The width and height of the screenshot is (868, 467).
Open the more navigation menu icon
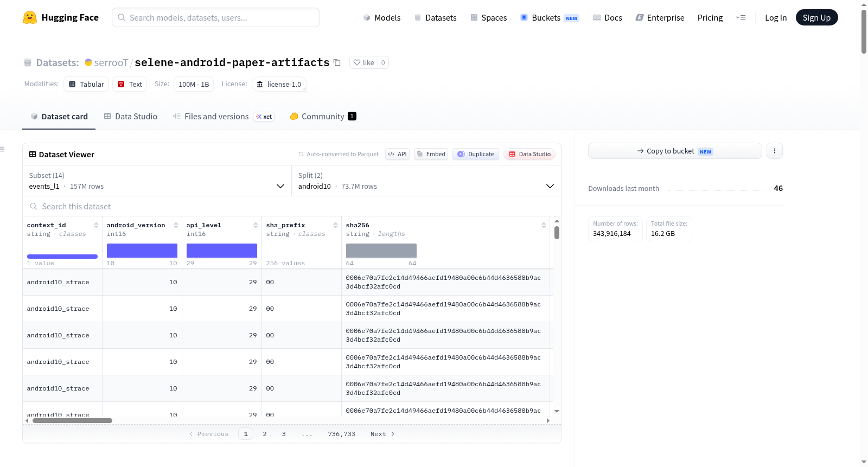(x=741, y=17)
